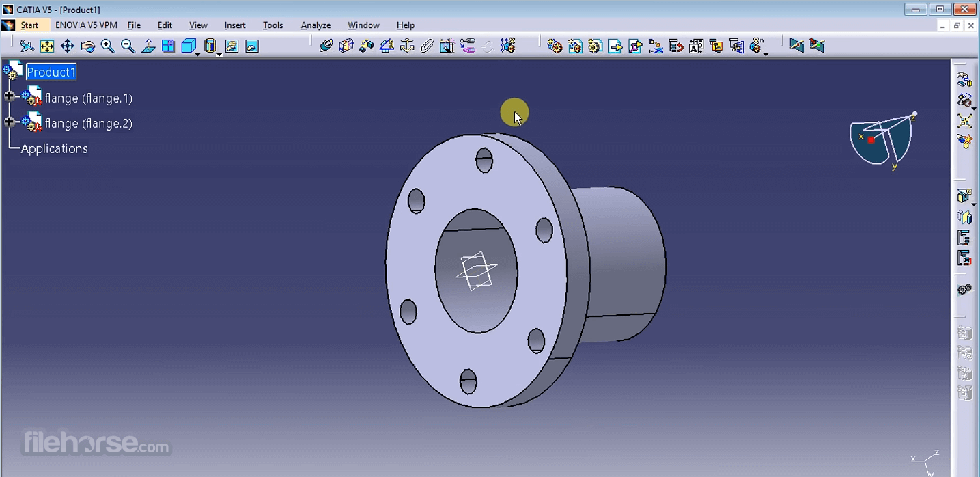
Task: Open the File menu
Action: (134, 25)
